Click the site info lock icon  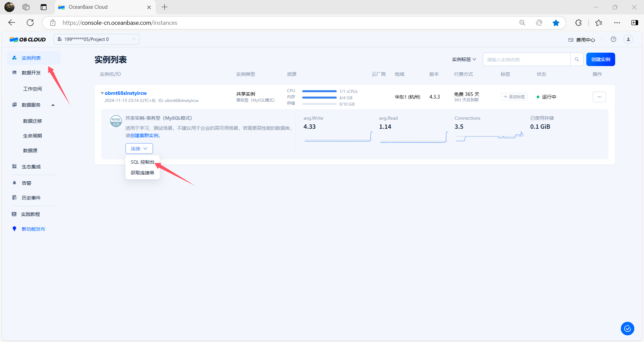coord(53,22)
